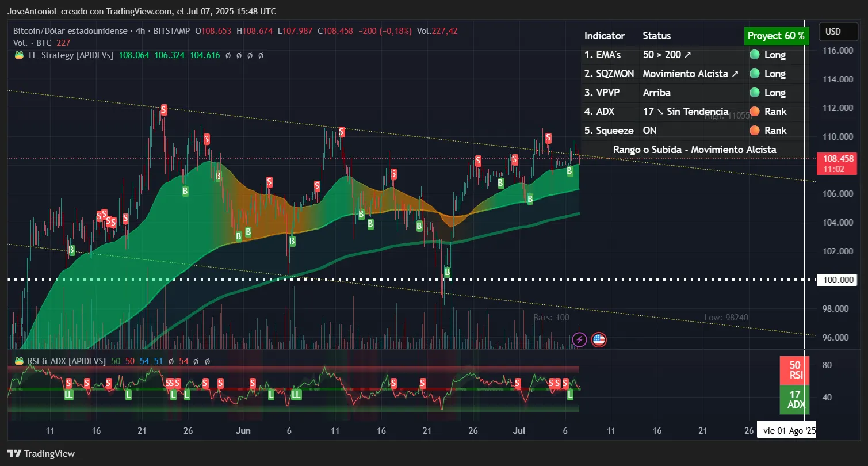Click the red 50 RSI badge
Viewport: 868px width, 466px height.
point(794,370)
